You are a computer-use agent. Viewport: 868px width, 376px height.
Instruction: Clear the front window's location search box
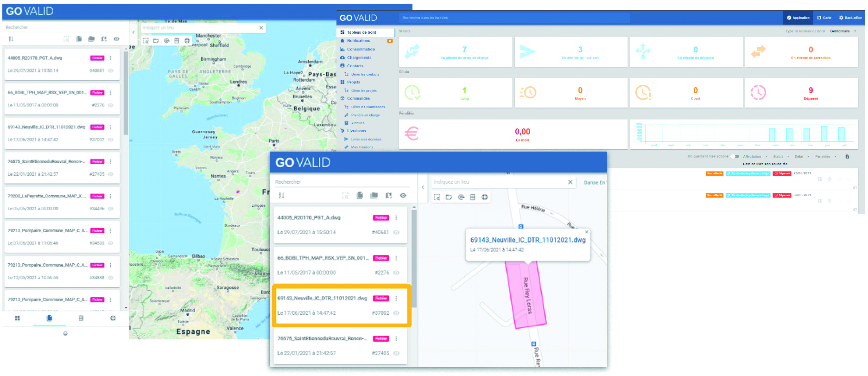pos(570,182)
